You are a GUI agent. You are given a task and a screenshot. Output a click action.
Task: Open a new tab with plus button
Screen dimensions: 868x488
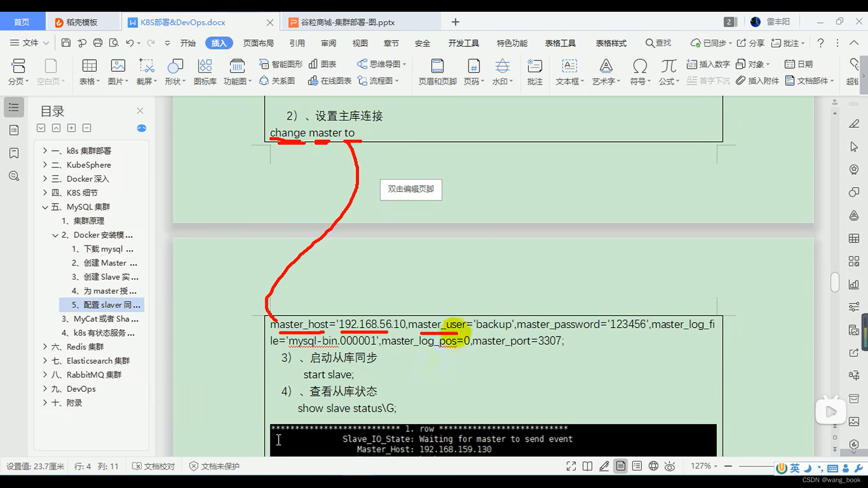point(456,22)
